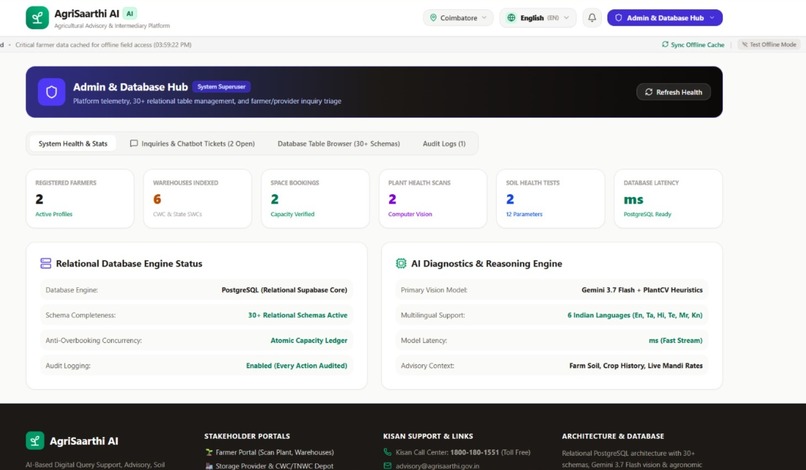Click '12 Parameters' under Soil Health Tests
The image size is (806, 470).
point(524,214)
